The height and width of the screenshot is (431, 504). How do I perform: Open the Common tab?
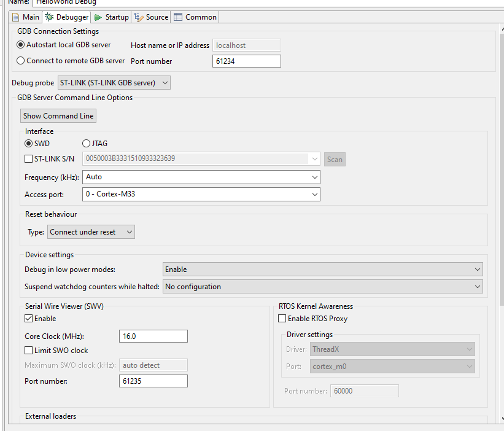195,17
